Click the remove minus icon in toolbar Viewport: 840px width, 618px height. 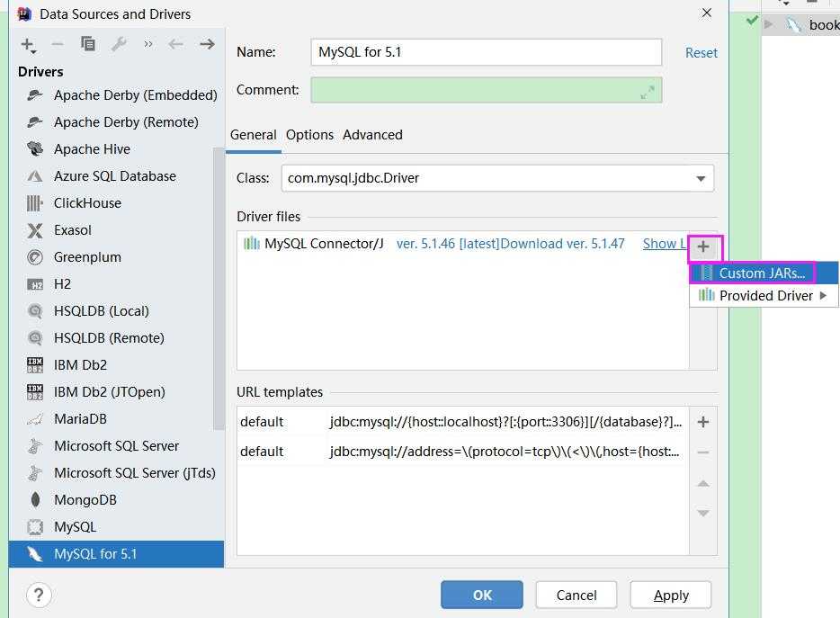point(58,44)
